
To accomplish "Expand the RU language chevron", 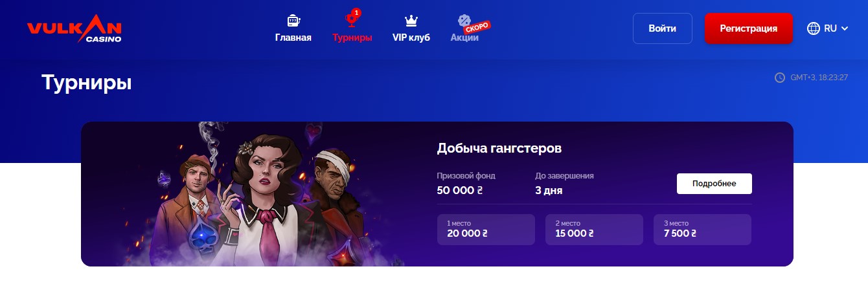I will [x=844, y=28].
